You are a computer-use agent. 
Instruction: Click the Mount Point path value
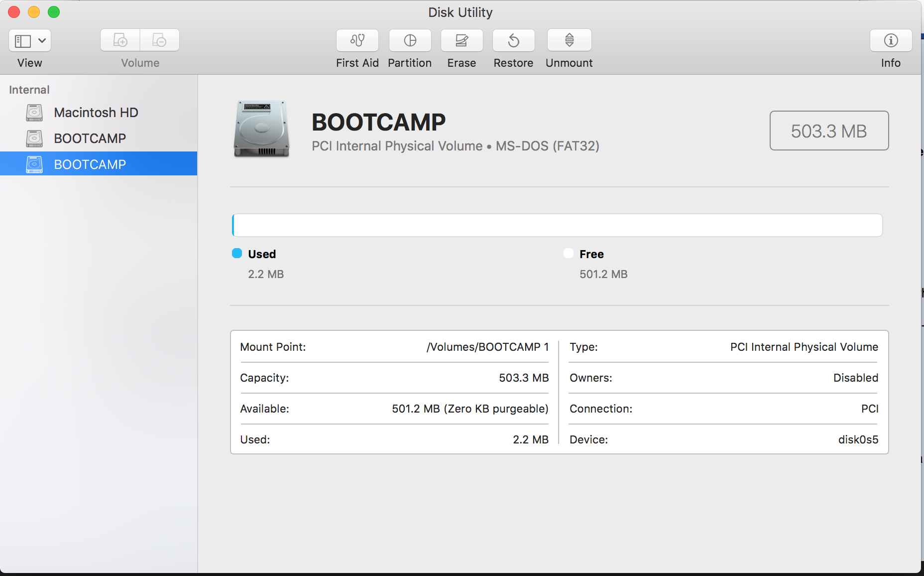[x=487, y=347]
